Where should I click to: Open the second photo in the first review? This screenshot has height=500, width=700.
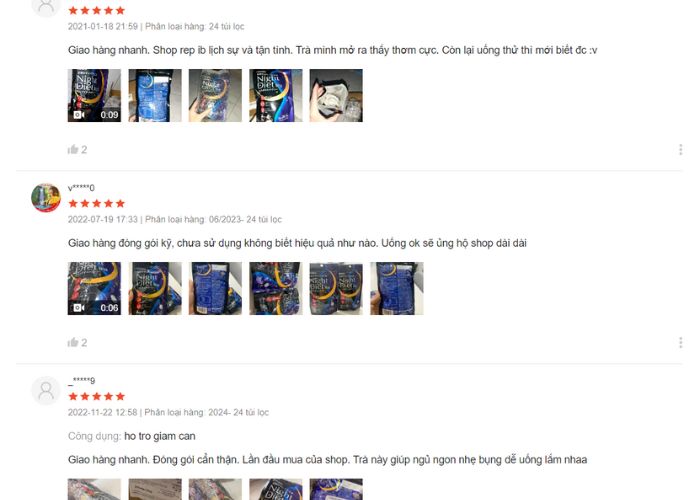(x=155, y=96)
